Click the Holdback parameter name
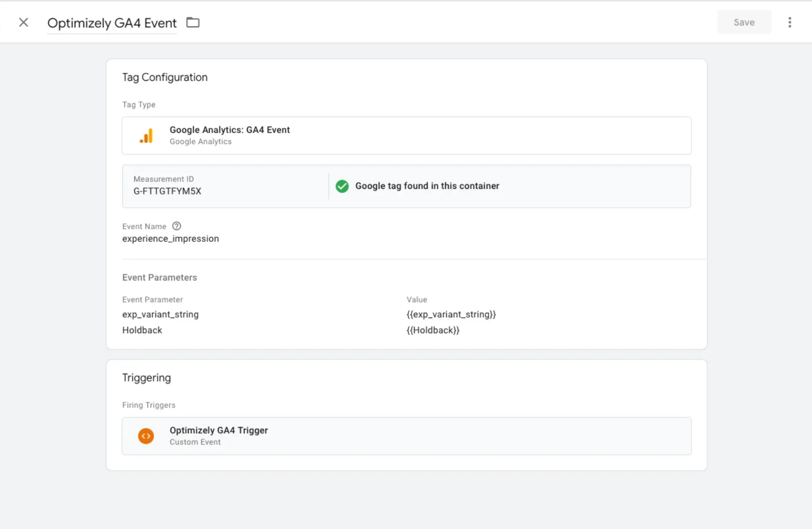This screenshot has width=812, height=529. click(142, 330)
